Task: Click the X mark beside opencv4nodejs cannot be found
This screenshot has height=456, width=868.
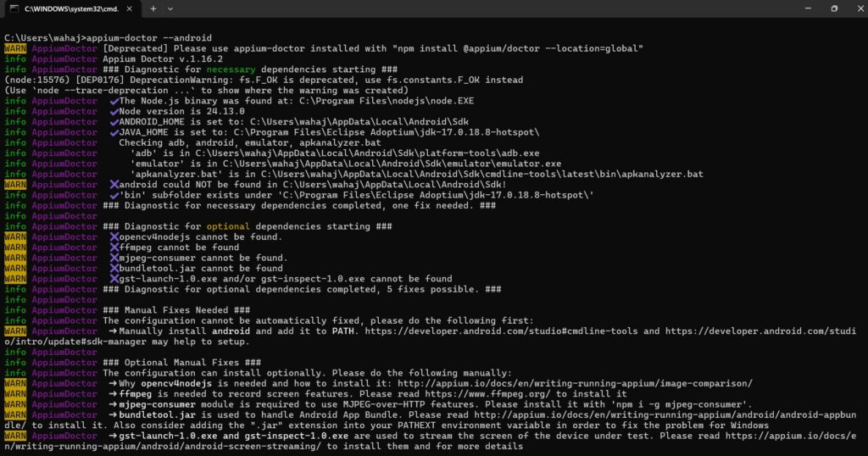Action: [114, 237]
